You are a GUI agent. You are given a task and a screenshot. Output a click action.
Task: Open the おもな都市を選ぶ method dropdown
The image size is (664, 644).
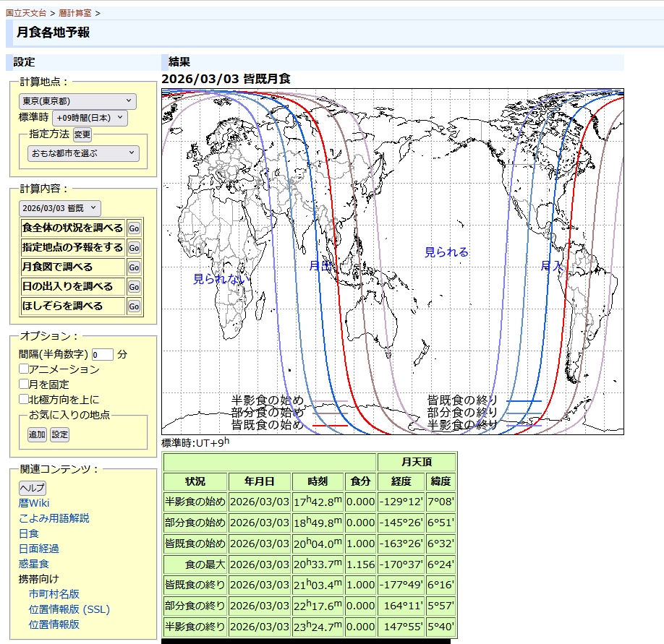pyautogui.click(x=83, y=153)
